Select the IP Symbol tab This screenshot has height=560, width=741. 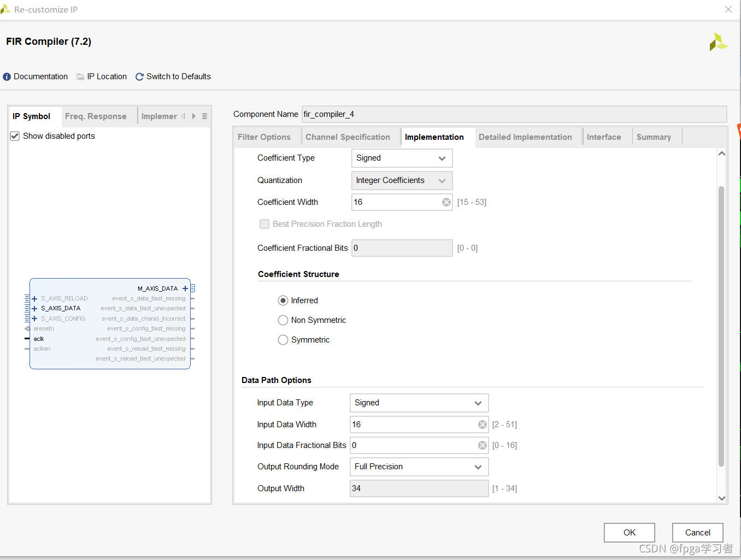tap(32, 116)
